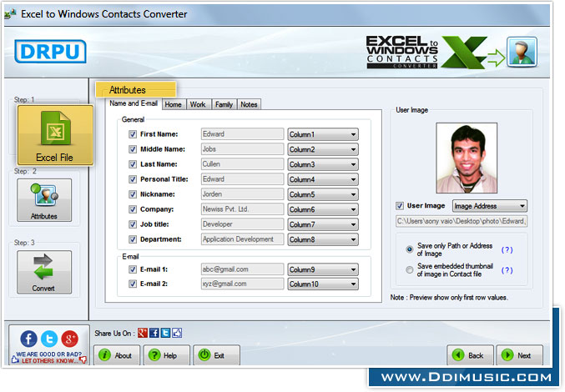565x392 pixels.
Task: Uncheck the Job title checkbox
Action: click(133, 224)
